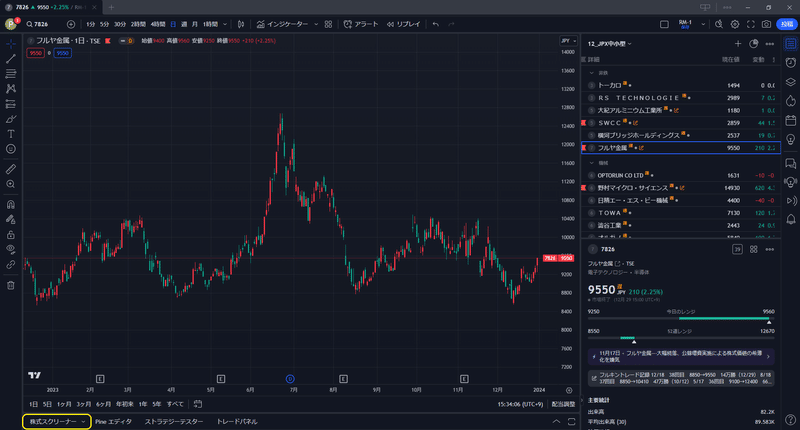Open the pattern drawing tools

[x=11, y=89]
